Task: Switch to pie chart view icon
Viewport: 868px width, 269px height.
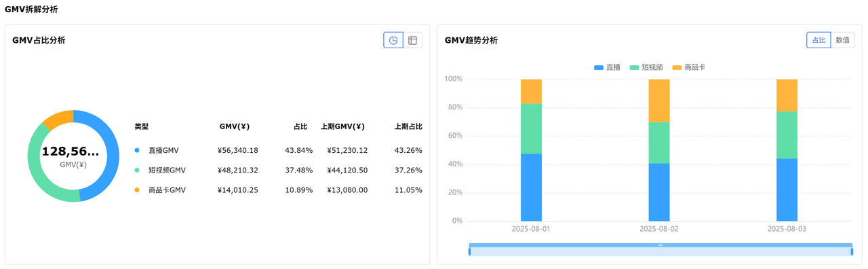Action: pyautogui.click(x=393, y=40)
